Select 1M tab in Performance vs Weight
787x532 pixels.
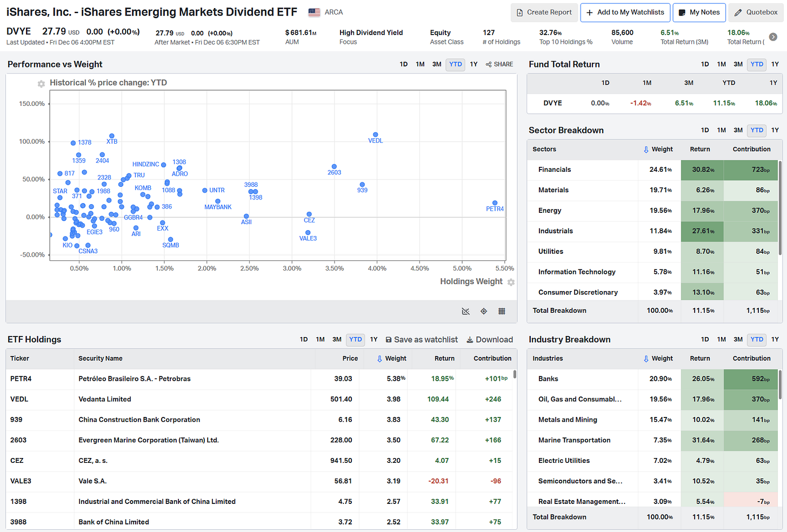pyautogui.click(x=420, y=64)
